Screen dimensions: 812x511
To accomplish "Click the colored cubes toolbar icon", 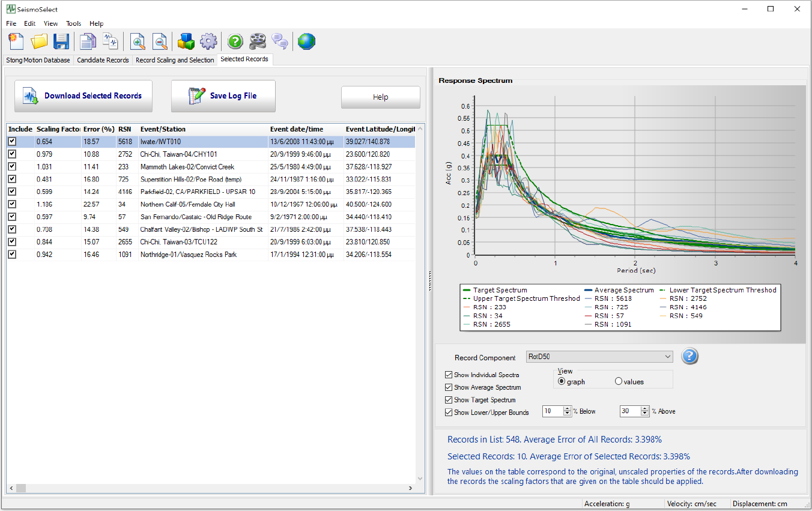I will (186, 41).
